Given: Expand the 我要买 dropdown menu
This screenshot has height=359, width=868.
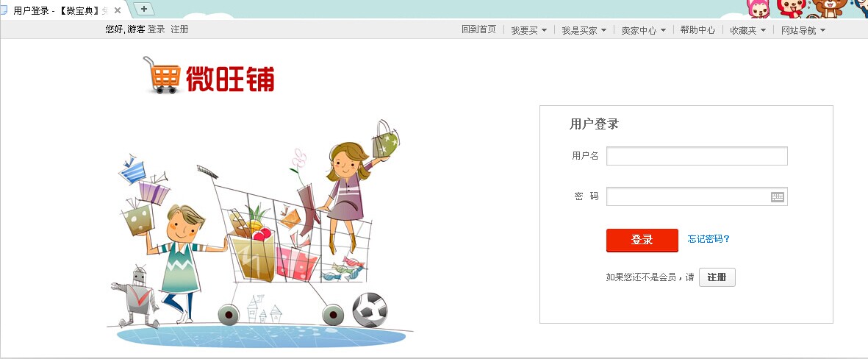Looking at the screenshot, I should [529, 30].
